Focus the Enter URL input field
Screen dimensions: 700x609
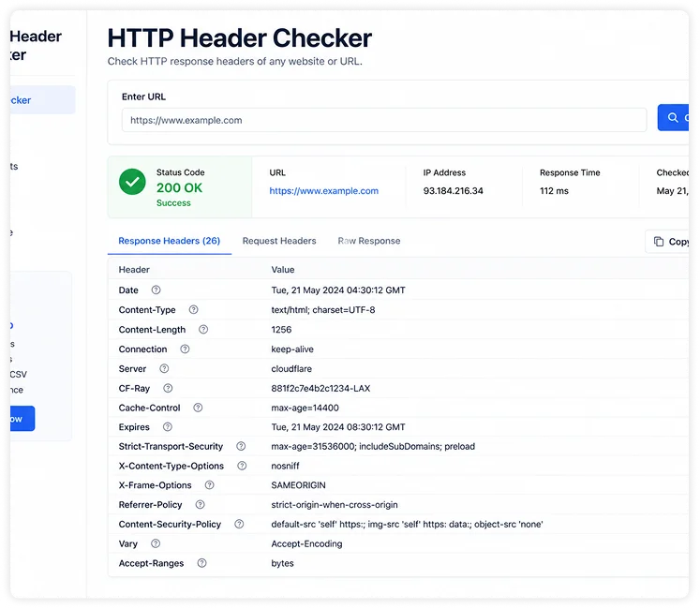click(x=384, y=120)
